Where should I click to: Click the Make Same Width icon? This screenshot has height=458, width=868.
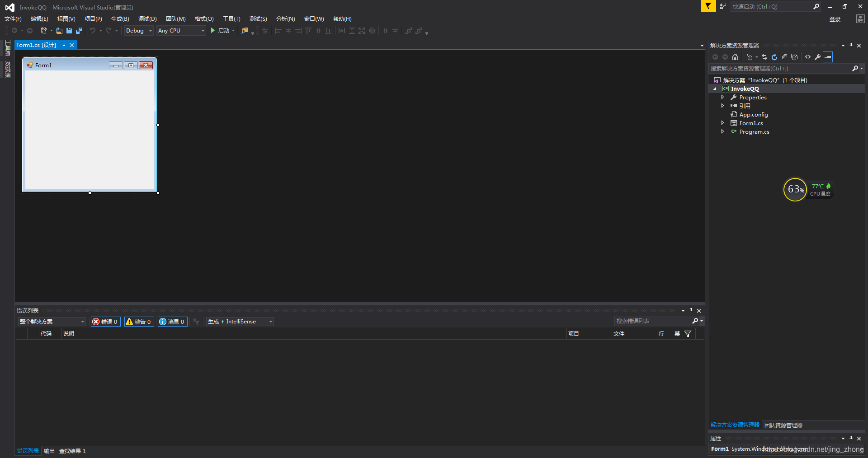tap(342, 31)
